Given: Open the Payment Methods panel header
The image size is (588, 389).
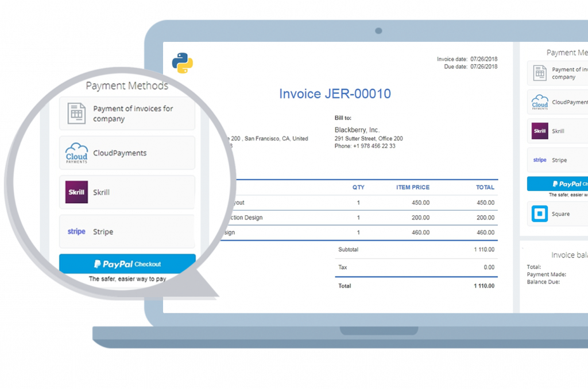Looking at the screenshot, I should pos(127,85).
